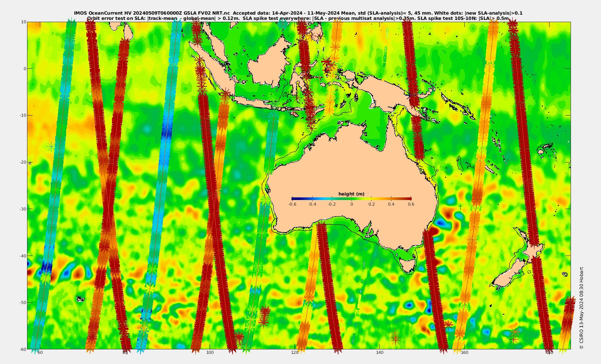Click the 0 tick label under the colorbar
The height and width of the screenshot is (364, 601).
[x=352, y=205]
